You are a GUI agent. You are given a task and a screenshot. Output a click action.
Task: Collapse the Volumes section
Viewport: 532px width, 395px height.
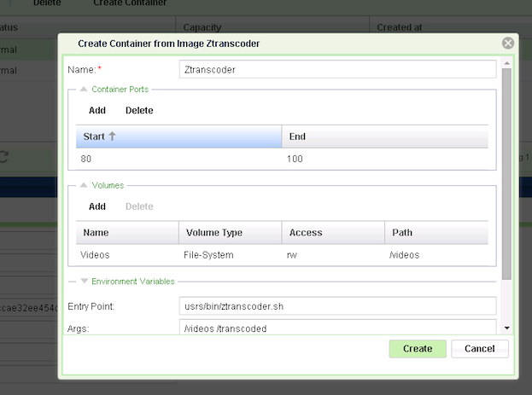(84, 185)
